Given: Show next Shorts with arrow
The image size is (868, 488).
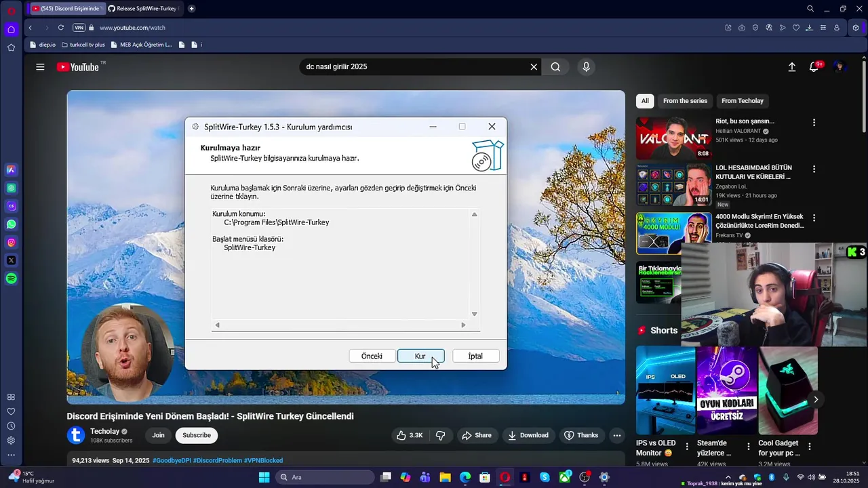Looking at the screenshot, I should pos(816,399).
